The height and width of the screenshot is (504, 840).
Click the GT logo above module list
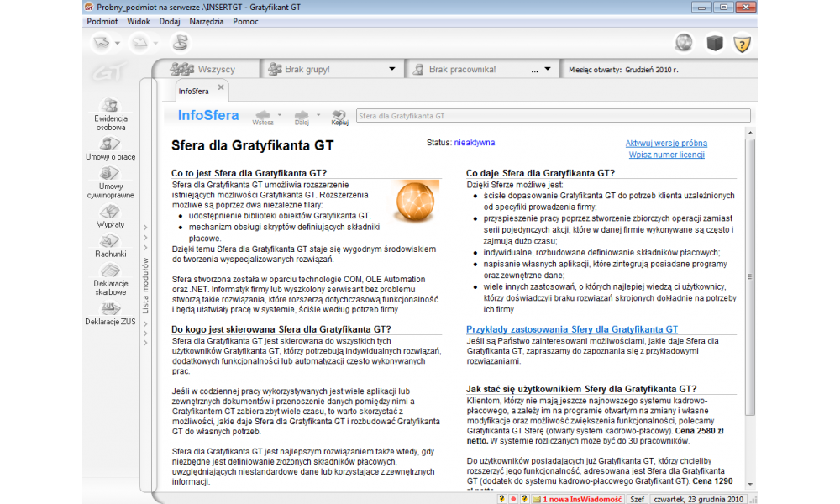[109, 72]
